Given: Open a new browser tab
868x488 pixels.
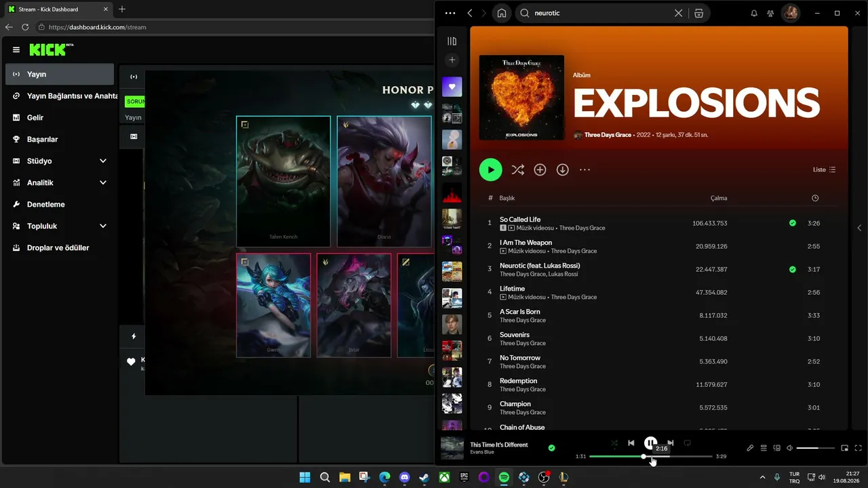Looking at the screenshot, I should click(x=122, y=9).
